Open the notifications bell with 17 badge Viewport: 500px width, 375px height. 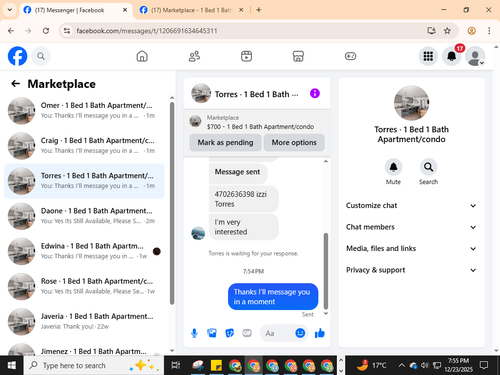(x=452, y=56)
